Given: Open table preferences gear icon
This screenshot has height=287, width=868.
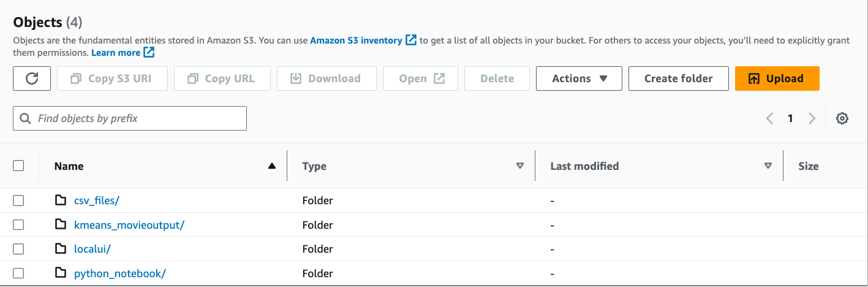Looking at the screenshot, I should click(842, 118).
